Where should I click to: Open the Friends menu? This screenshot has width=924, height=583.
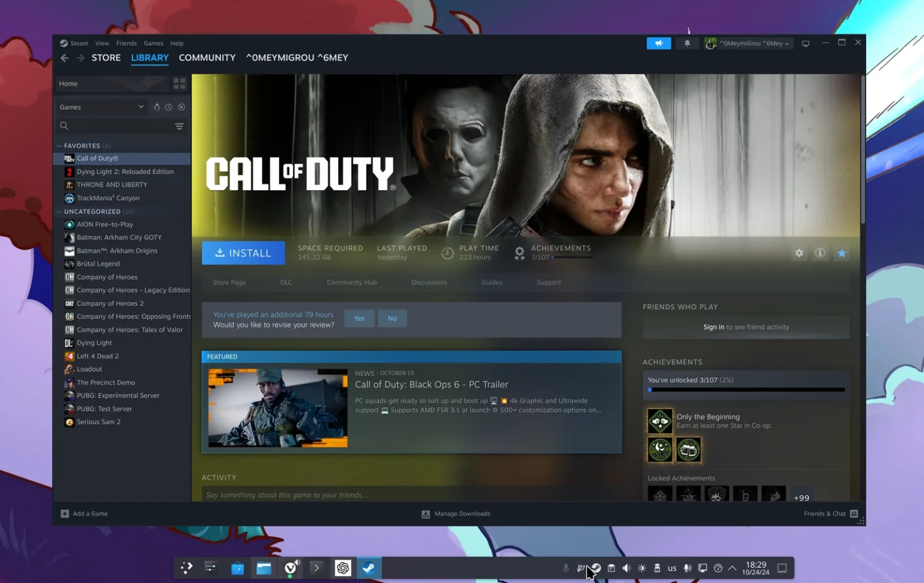click(126, 43)
